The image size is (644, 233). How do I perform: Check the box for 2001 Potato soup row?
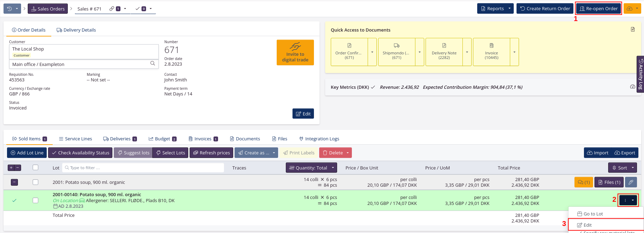(x=35, y=182)
